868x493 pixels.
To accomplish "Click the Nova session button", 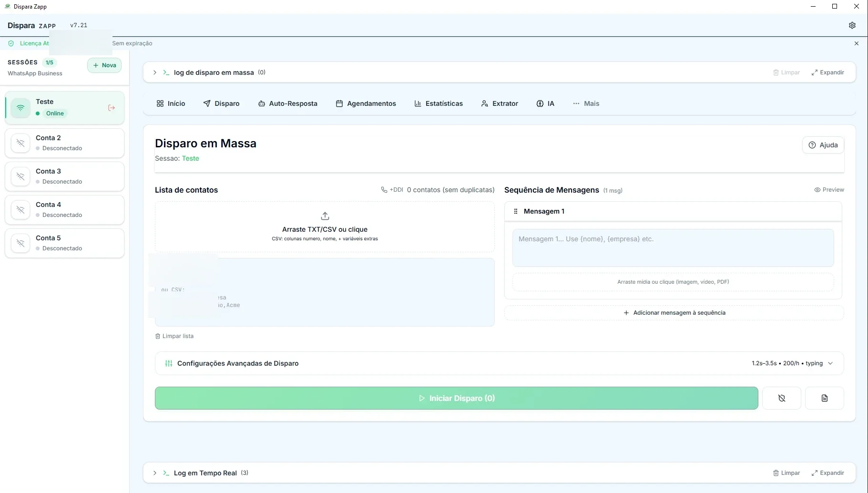I will click(104, 65).
